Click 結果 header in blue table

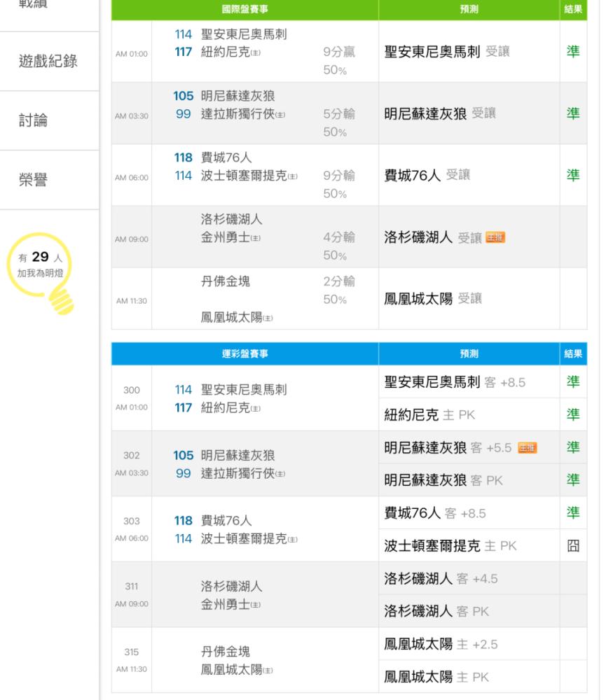pyautogui.click(x=573, y=354)
